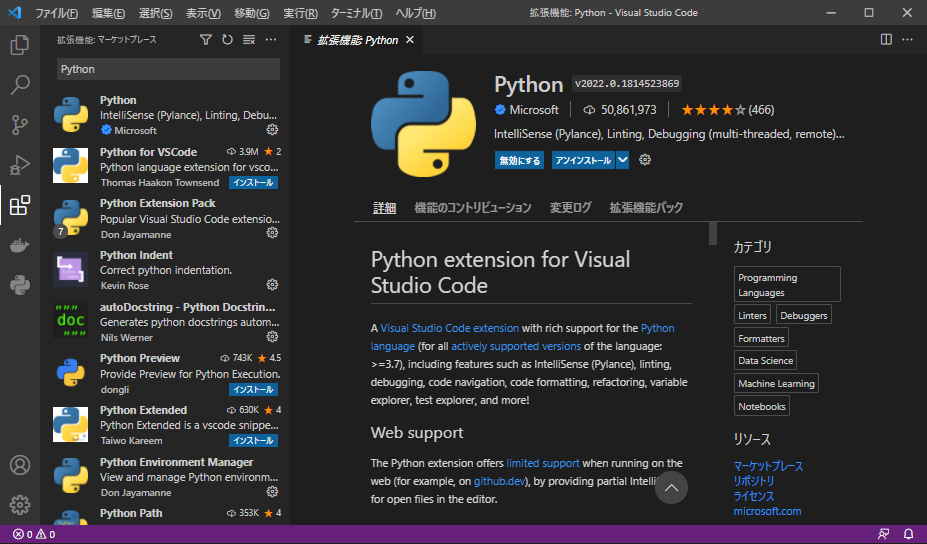Click the extension search field containing Python

[168, 69]
